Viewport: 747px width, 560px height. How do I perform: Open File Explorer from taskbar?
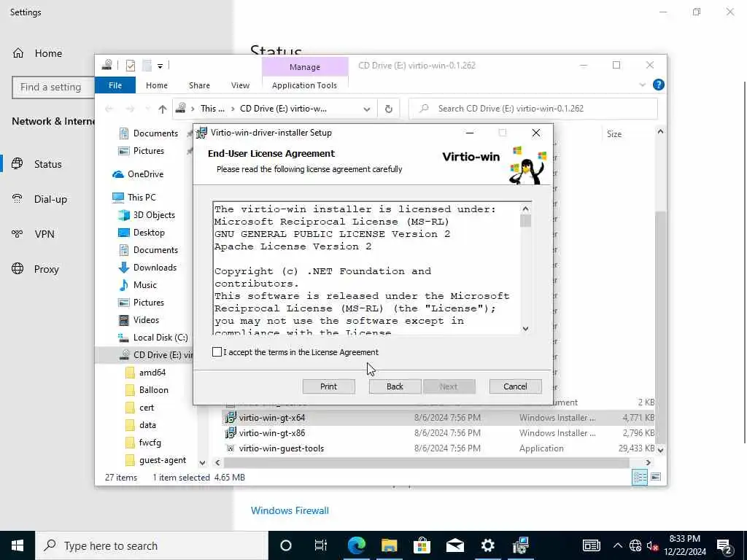point(390,545)
